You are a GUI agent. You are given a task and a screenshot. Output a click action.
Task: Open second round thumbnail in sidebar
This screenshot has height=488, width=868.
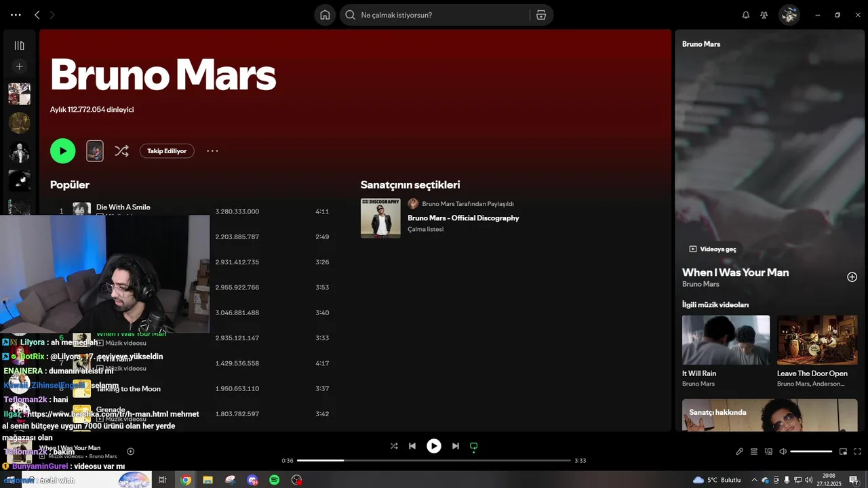19,123
